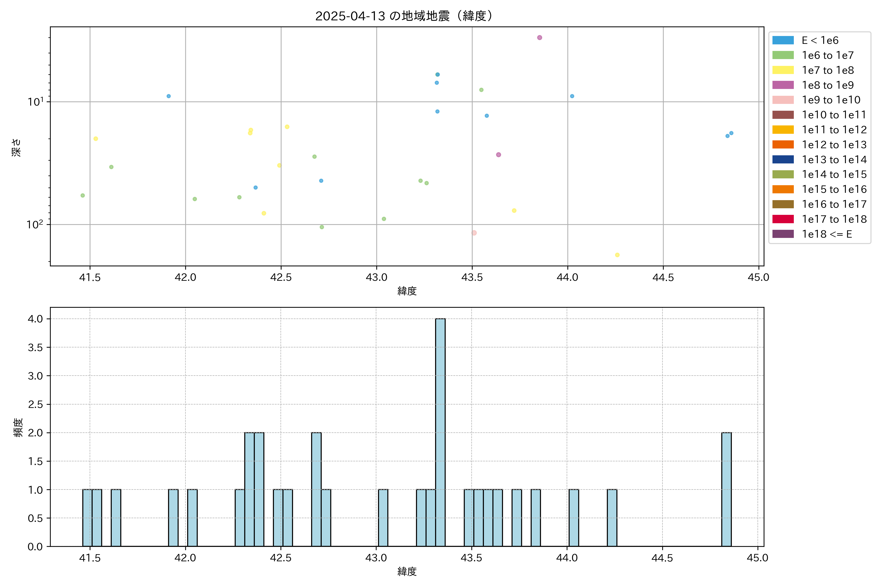Image resolution: width=882 pixels, height=588 pixels.
Task: Click the histogram bar near latitude 44.8
Action: (x=726, y=489)
